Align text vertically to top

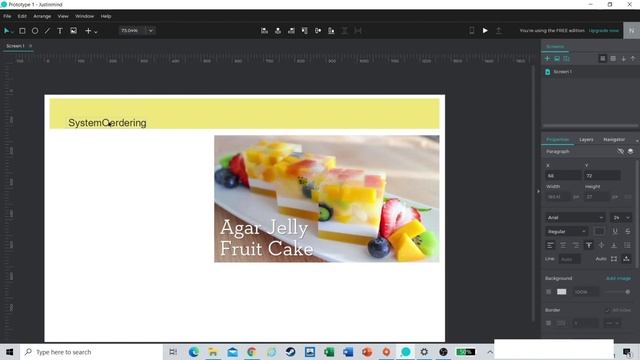[589, 245]
